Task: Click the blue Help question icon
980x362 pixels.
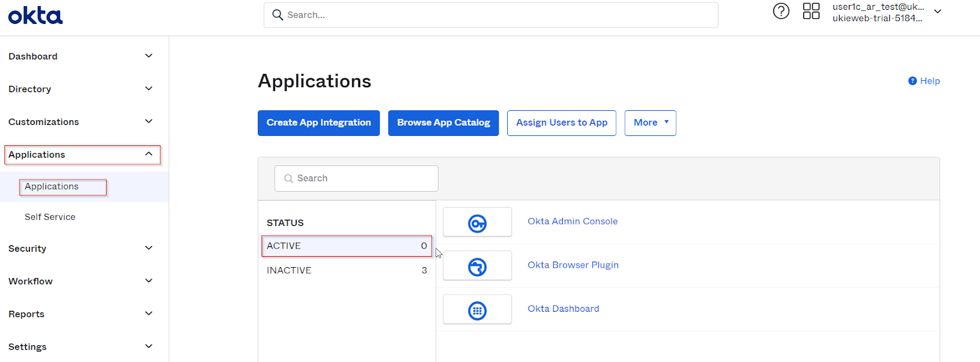Action: 912,81
